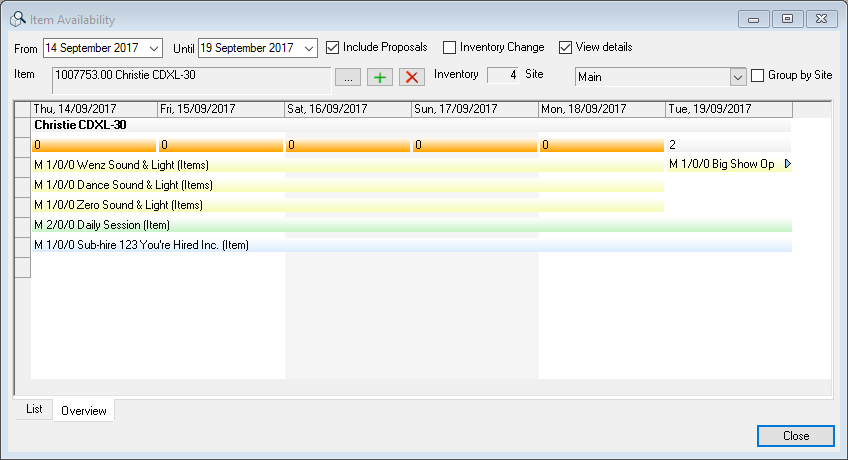Click the Item Availability window title icon

coord(18,19)
